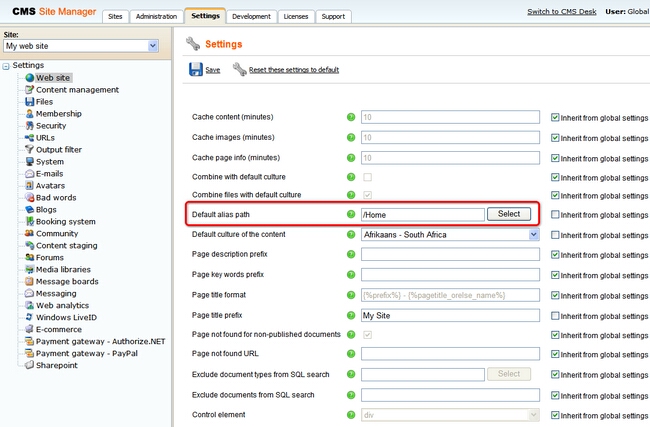Collapse the Settings tree root node
The width and height of the screenshot is (650, 427).
click(6, 66)
